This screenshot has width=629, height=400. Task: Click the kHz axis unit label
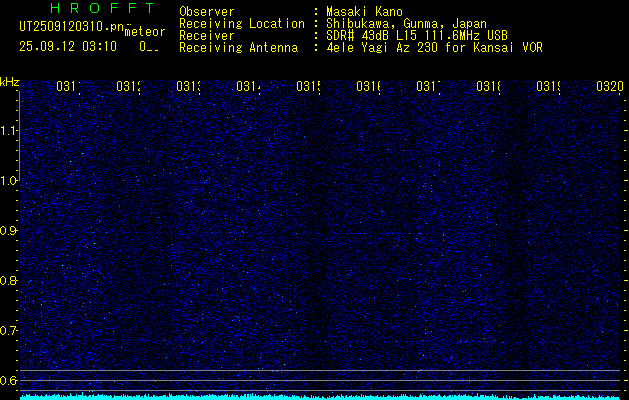(10, 83)
